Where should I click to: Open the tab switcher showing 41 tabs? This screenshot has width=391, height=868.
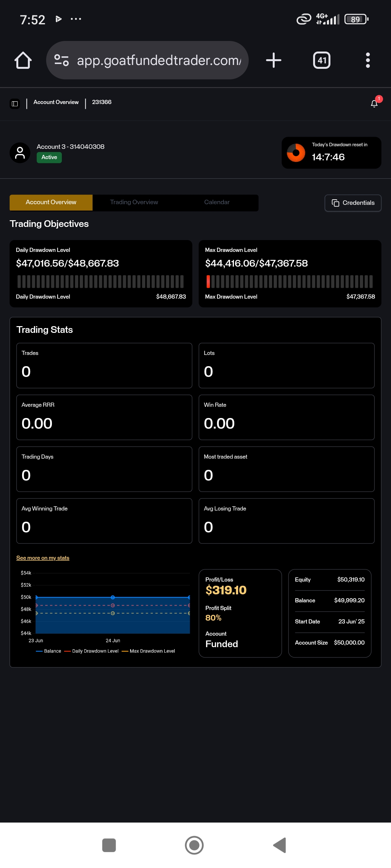(x=321, y=60)
